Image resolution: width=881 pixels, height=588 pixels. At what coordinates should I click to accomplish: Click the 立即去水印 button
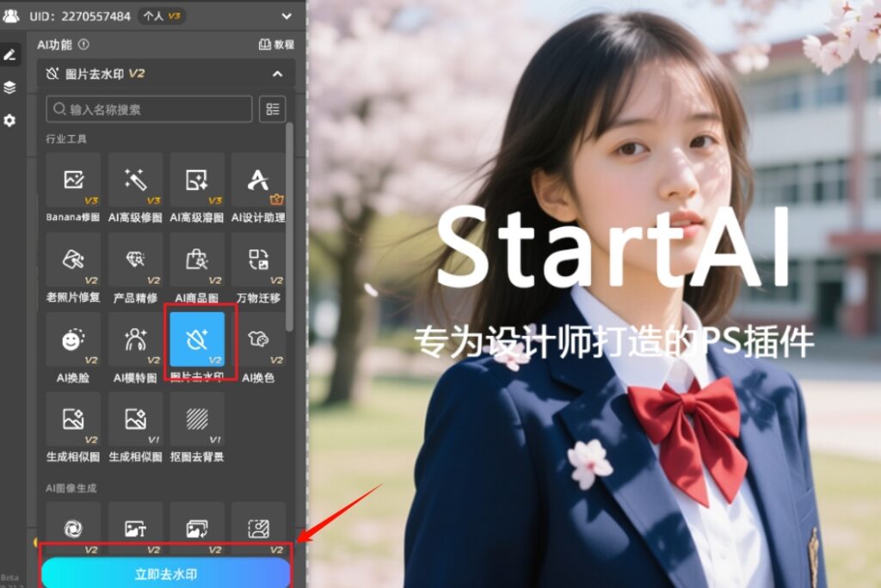[166, 573]
